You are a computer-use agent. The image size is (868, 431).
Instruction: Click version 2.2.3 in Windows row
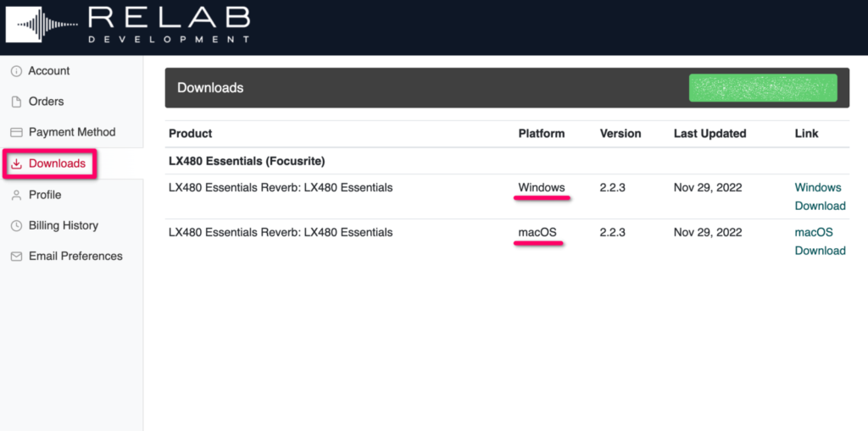click(x=612, y=188)
